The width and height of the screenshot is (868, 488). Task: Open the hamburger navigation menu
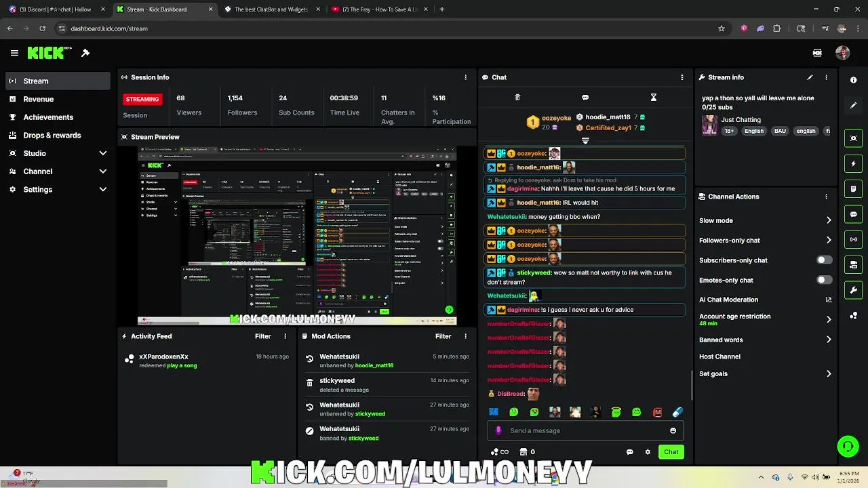click(x=14, y=53)
